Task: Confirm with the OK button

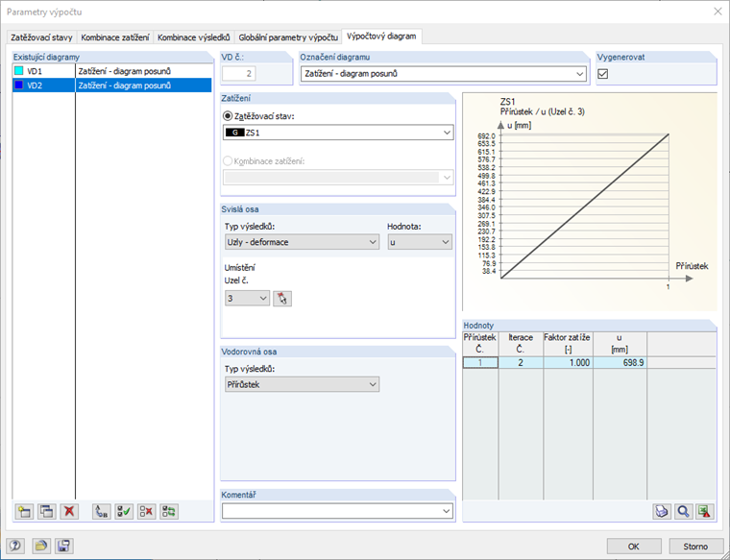Action: (634, 546)
